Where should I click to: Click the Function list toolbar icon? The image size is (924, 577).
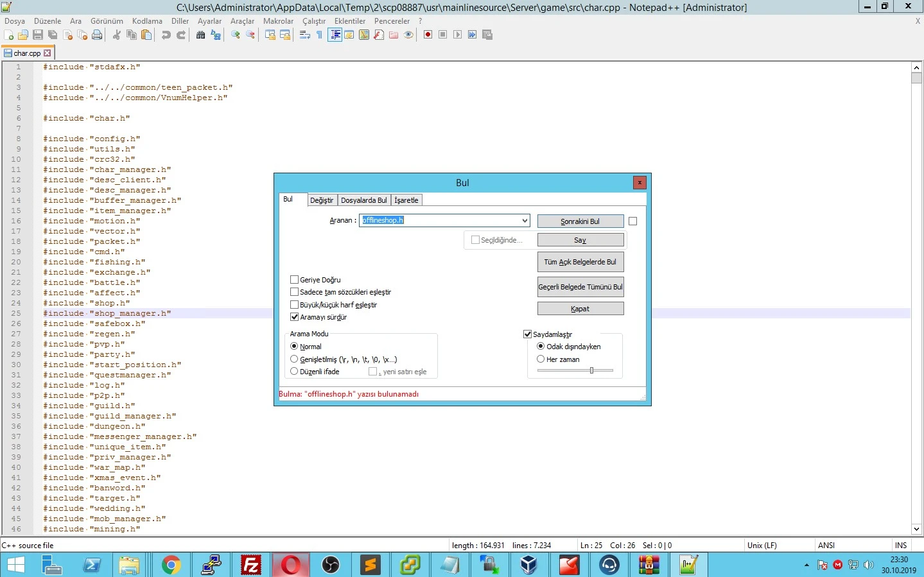379,35
